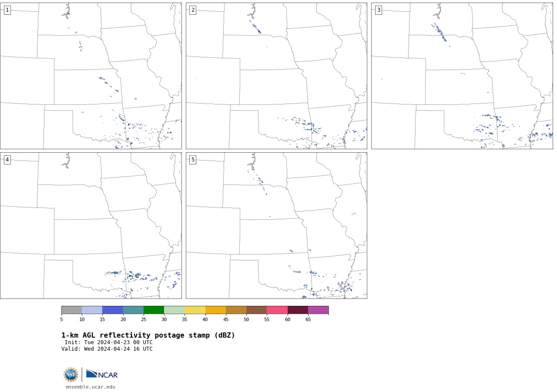557x392 pixels.
Task: Click the brown 50-55 dBZ swatch
Action: pyautogui.click(x=257, y=310)
